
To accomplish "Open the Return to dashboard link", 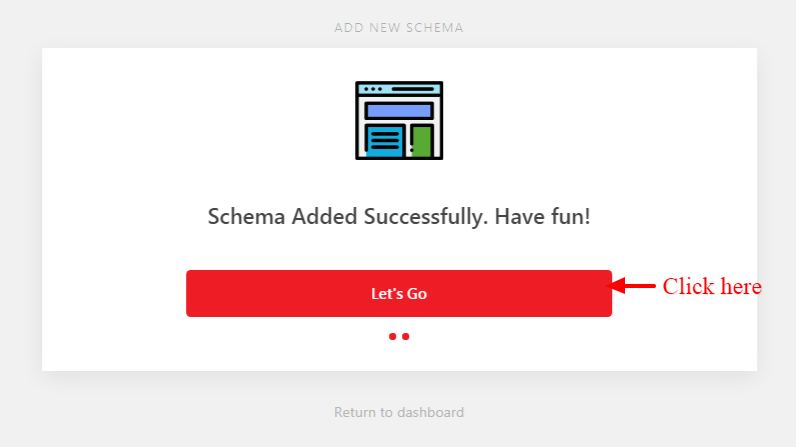I will pos(399,412).
